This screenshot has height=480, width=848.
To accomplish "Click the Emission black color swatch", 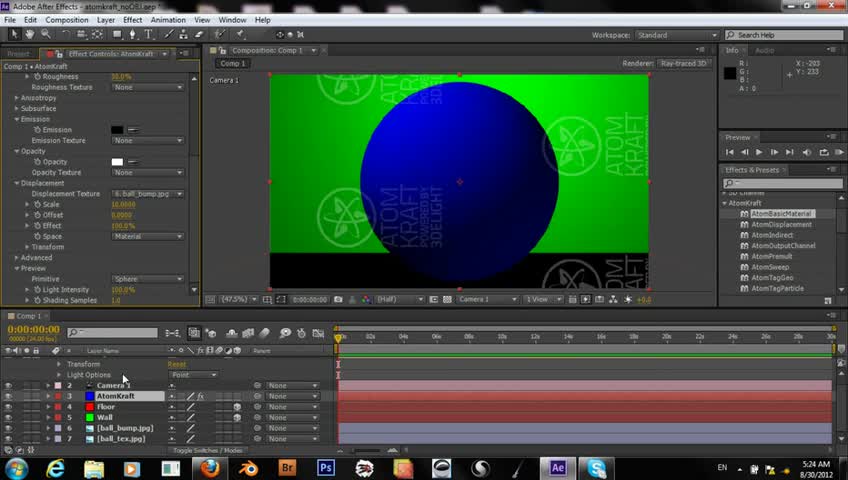I will coord(117,130).
